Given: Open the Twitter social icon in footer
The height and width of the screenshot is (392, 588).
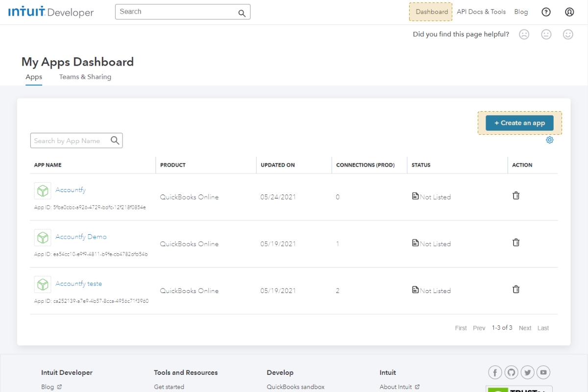Looking at the screenshot, I should 527,372.
